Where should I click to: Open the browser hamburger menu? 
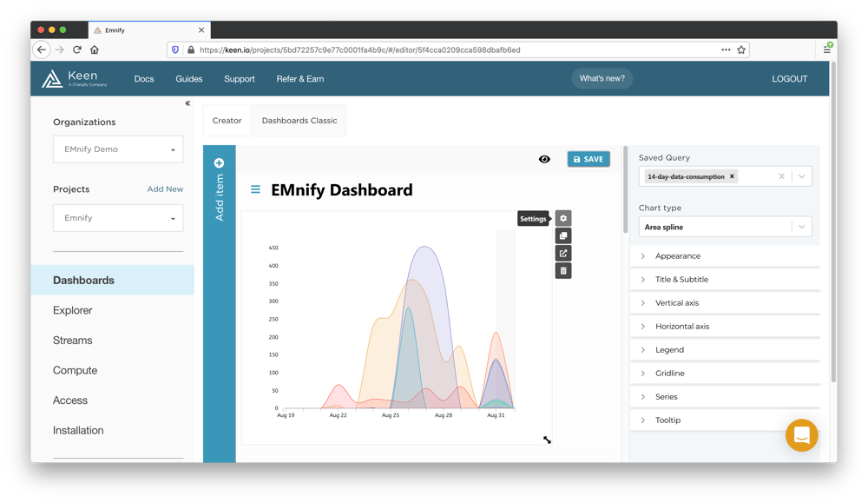pyautogui.click(x=827, y=50)
